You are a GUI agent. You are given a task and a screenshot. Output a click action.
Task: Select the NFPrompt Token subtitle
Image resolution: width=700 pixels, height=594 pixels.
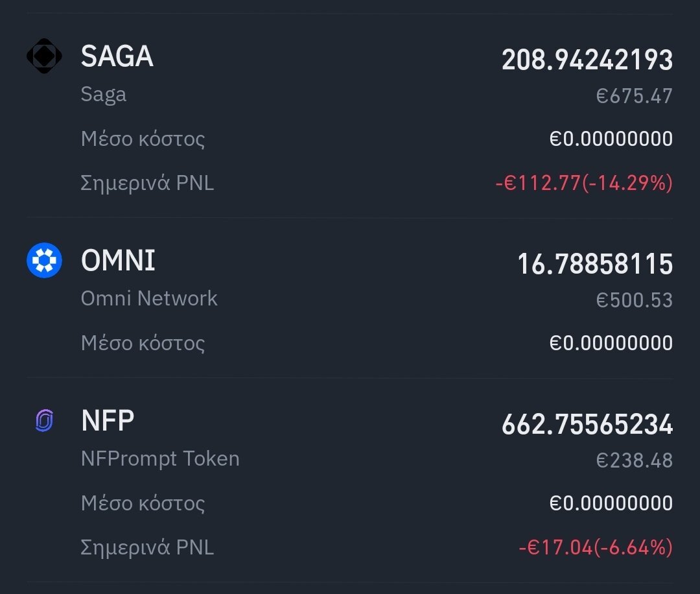pyautogui.click(x=160, y=459)
